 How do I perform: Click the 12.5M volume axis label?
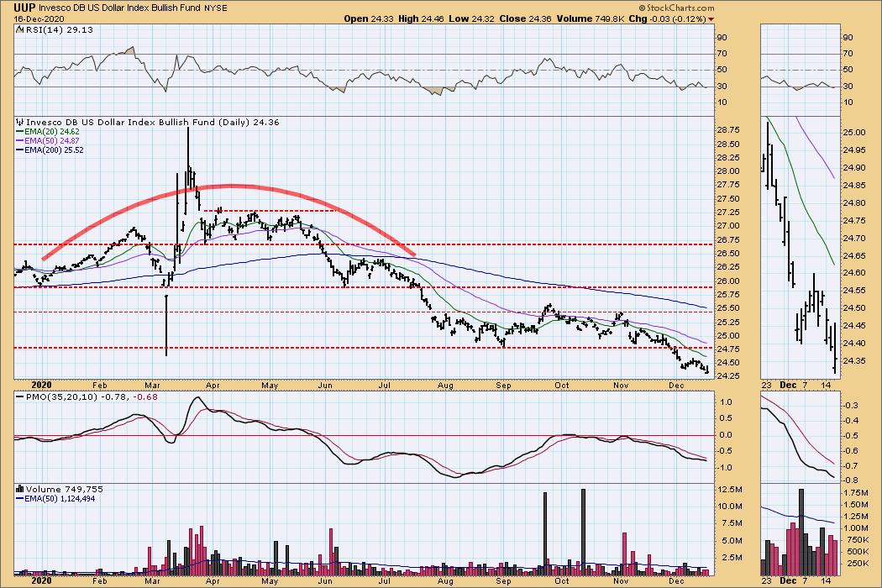click(730, 490)
